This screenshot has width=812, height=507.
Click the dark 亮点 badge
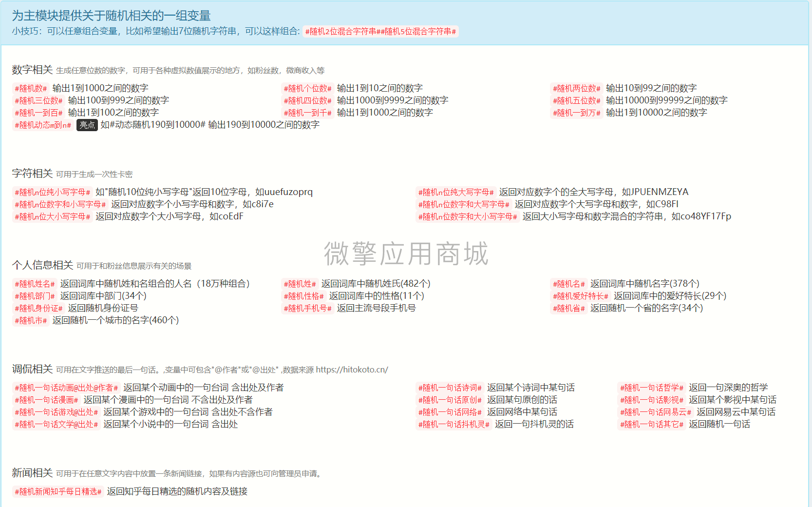click(87, 125)
